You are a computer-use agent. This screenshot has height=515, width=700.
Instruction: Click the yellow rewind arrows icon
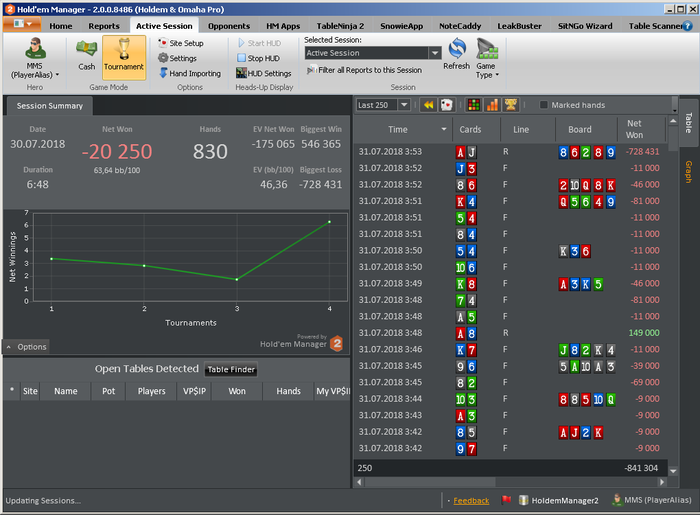tap(428, 105)
